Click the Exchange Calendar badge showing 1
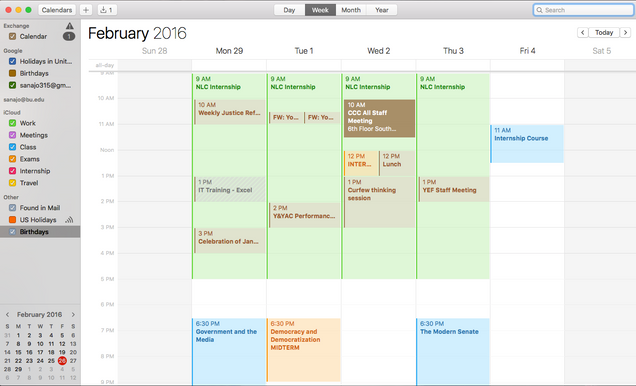This screenshot has width=636, height=386. (69, 36)
